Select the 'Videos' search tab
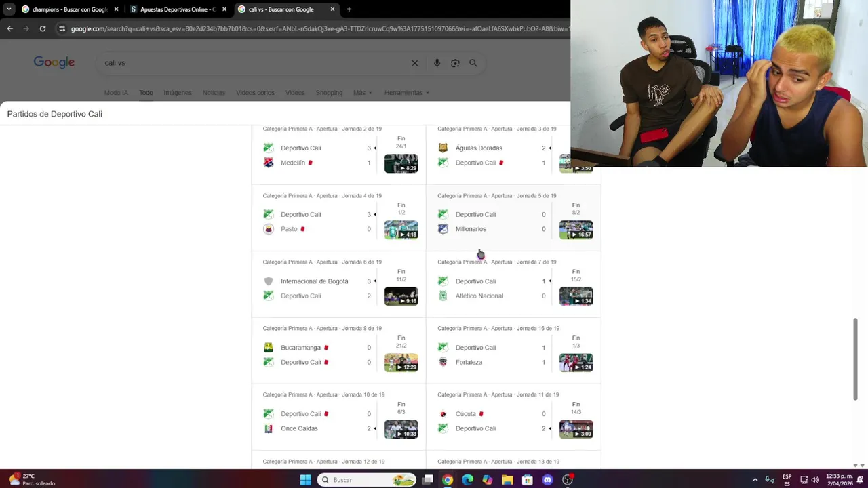 [295, 93]
